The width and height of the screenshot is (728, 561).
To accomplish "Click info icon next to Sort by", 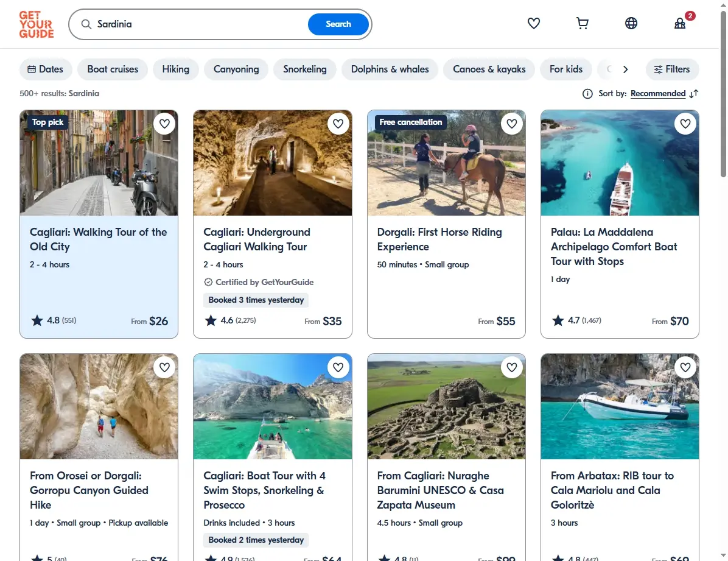I will [587, 94].
